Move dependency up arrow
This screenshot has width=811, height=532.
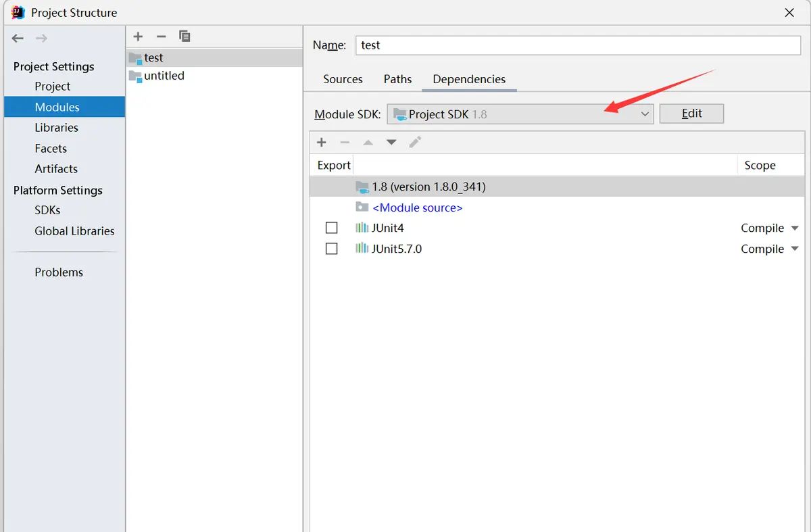tap(368, 142)
